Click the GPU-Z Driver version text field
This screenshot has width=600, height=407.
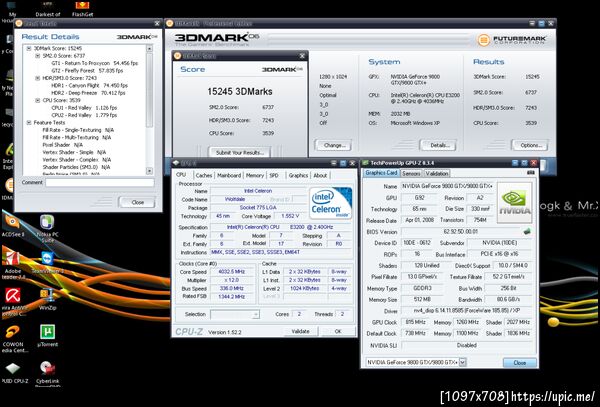466,311
